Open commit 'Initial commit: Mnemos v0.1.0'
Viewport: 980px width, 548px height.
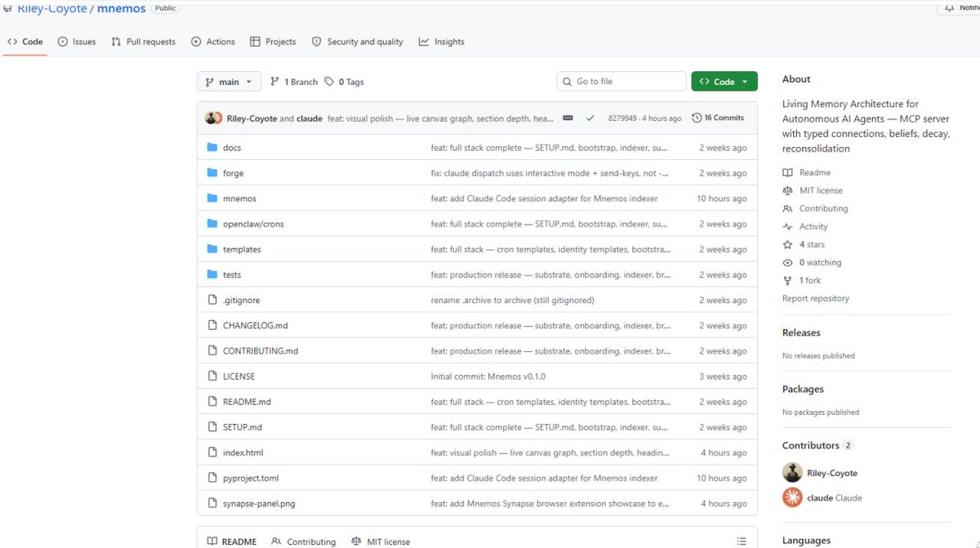488,376
